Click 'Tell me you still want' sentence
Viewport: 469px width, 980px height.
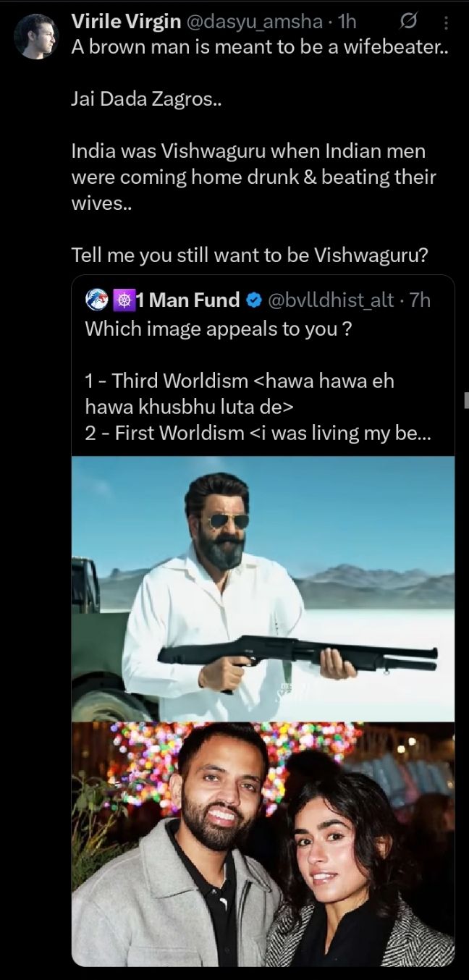pos(250,255)
